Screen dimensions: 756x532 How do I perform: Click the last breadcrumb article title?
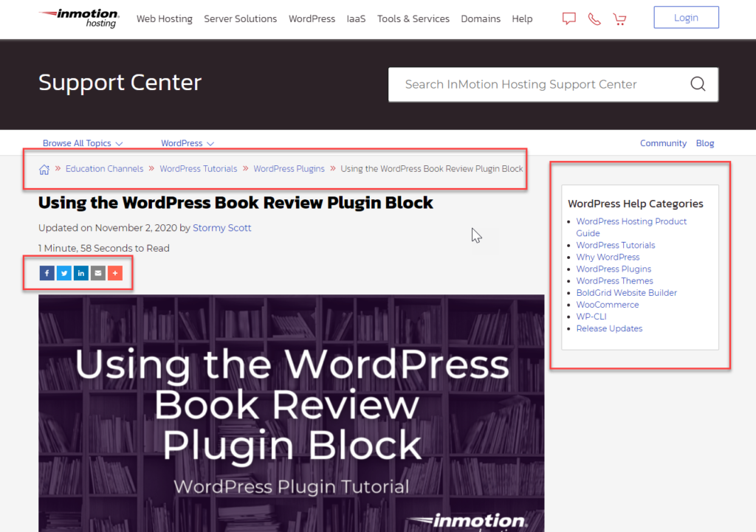tap(431, 169)
